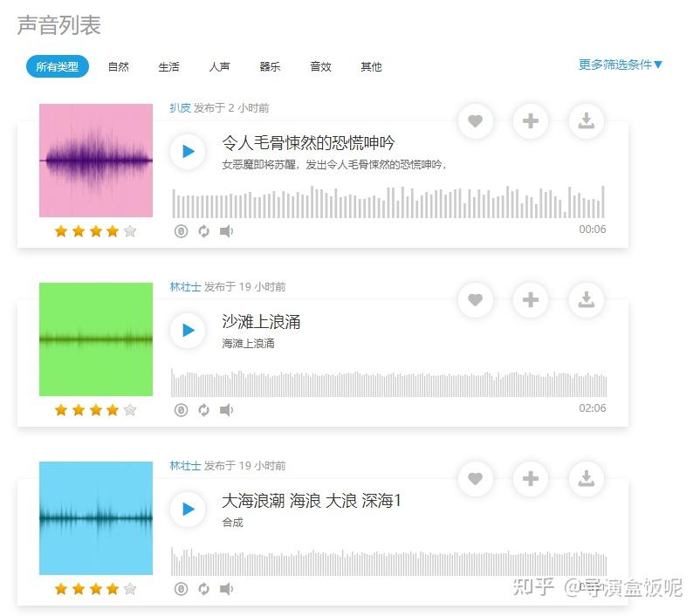Download the 大海浪潮 sound
Viewport: 700px width, 616px height.
click(x=586, y=479)
